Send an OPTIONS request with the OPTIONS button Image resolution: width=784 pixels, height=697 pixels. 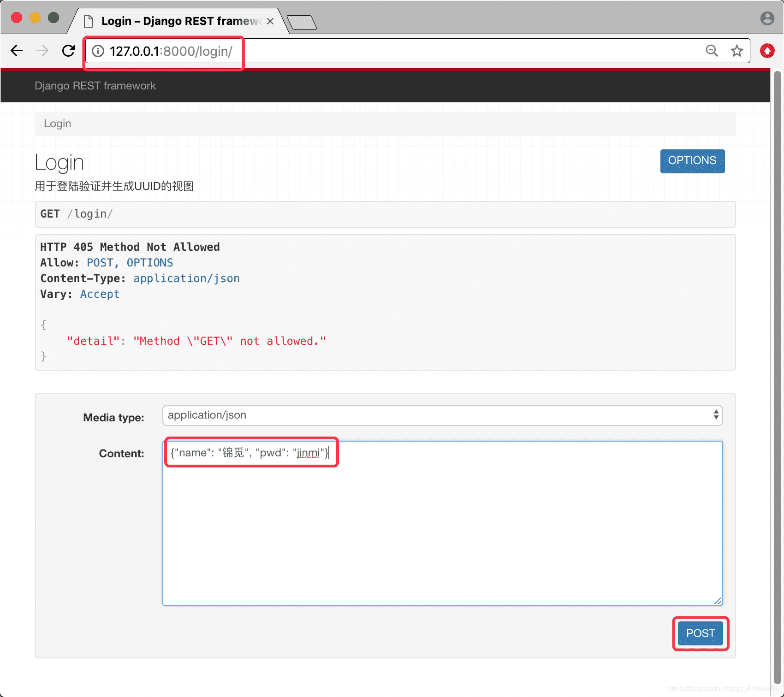coord(692,161)
